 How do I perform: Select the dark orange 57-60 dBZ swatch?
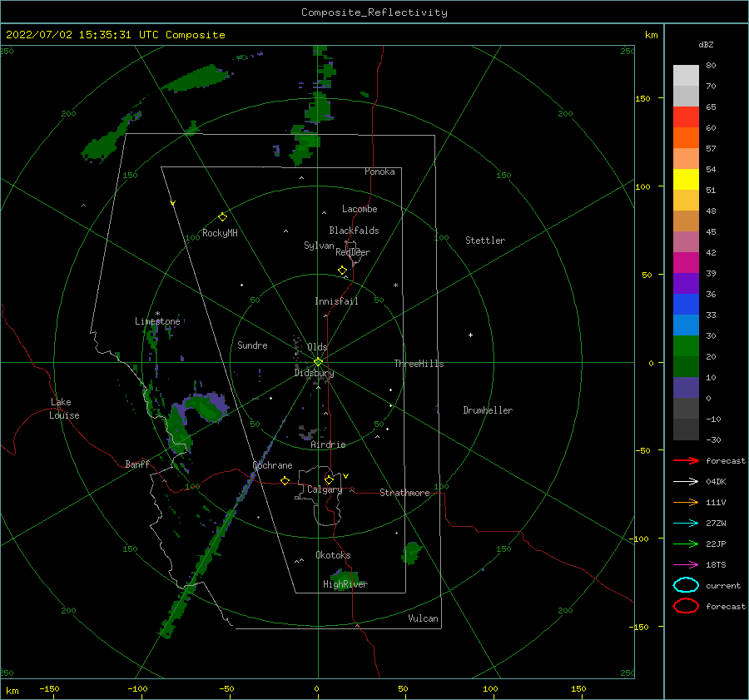[686, 137]
